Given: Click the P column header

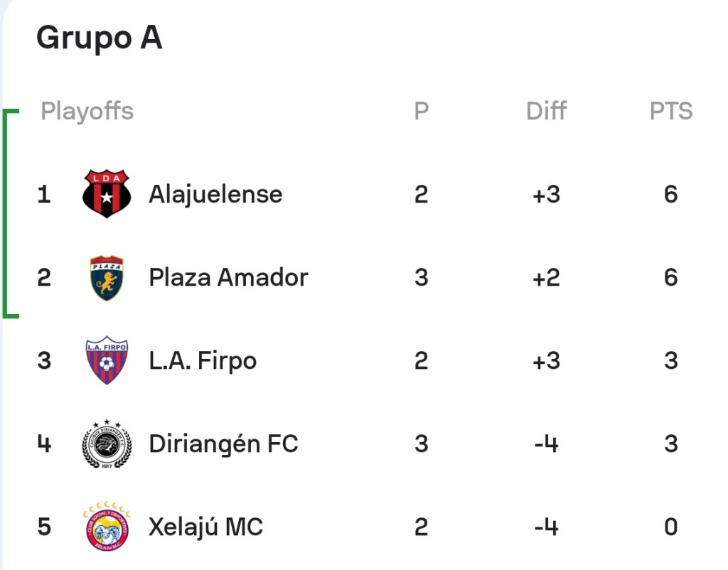Looking at the screenshot, I should click(421, 111).
